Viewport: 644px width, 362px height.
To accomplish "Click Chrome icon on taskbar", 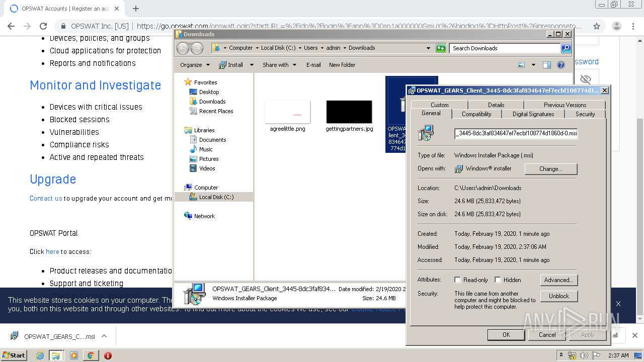I will [91, 355].
